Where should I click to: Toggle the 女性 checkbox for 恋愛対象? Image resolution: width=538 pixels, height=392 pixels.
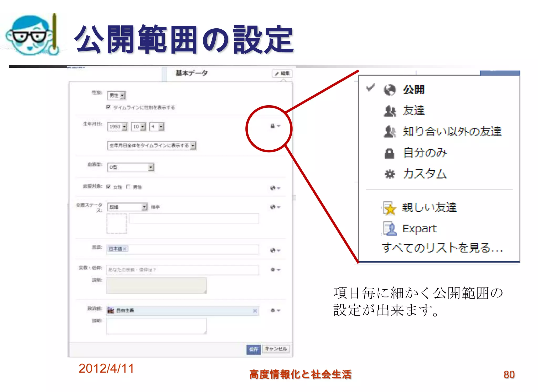108,187
